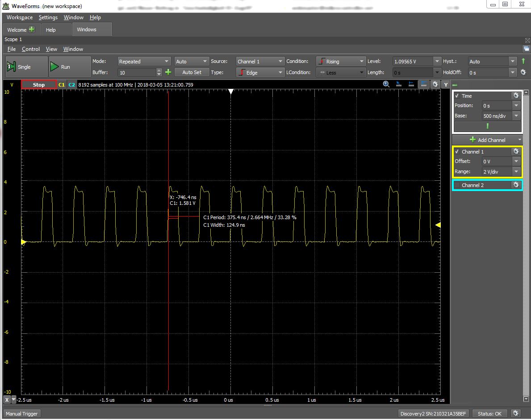Viewport: 531px width, 420px height.
Task: Open the Hyst. dropdown set to Auto
Action: pos(493,61)
